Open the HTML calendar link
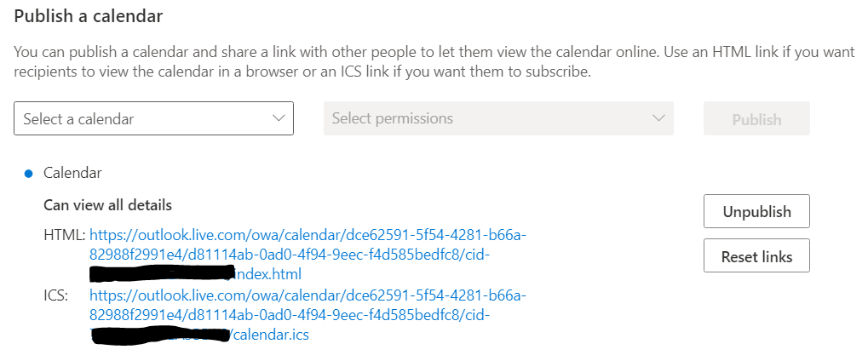 point(308,234)
